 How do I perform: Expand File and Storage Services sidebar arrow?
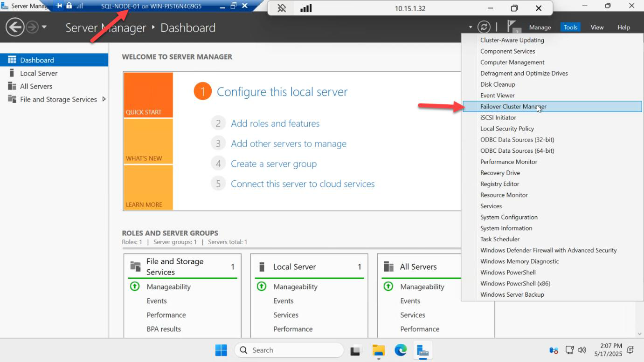104,99
